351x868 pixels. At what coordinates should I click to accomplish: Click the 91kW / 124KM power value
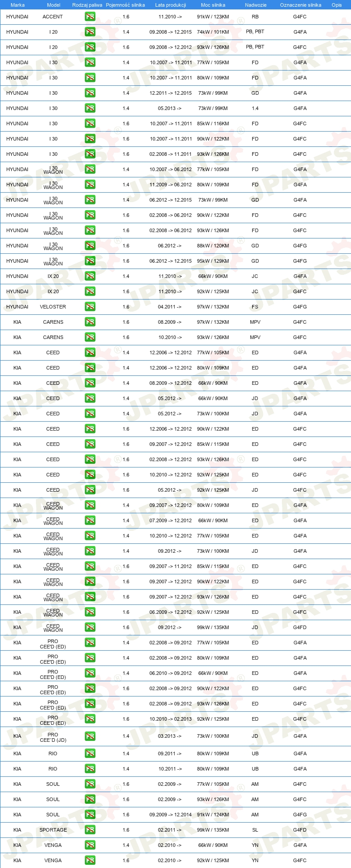coord(213,815)
